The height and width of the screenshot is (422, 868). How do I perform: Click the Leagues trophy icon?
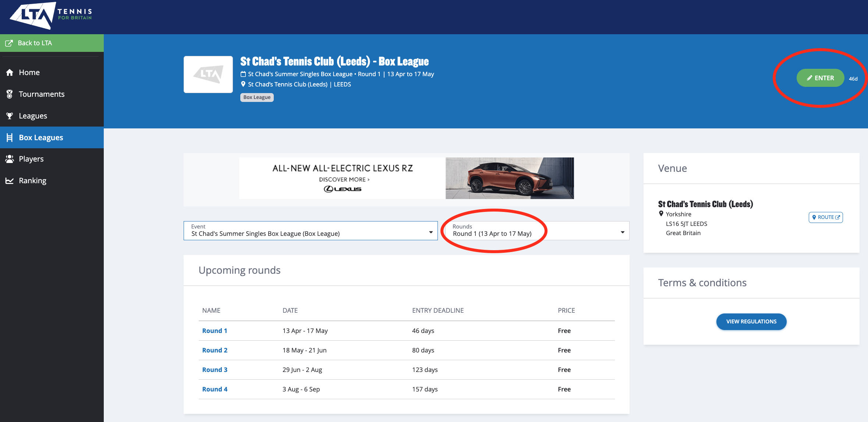pos(10,116)
